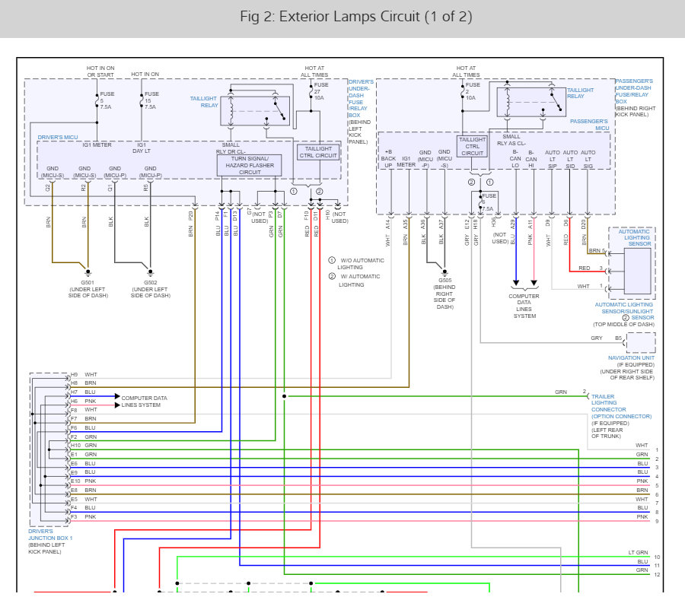
Task: Click the "IG1 DAY LT" label
Action: pyautogui.click(x=142, y=148)
